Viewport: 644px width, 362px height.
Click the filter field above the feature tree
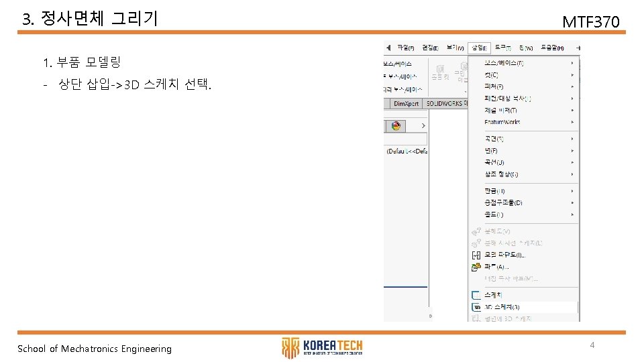(x=405, y=139)
